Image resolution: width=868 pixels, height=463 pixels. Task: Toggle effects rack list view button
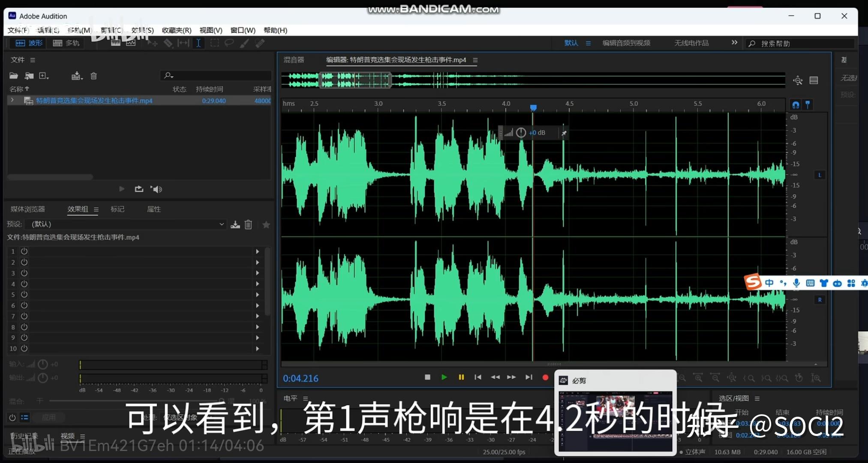pyautogui.click(x=25, y=418)
